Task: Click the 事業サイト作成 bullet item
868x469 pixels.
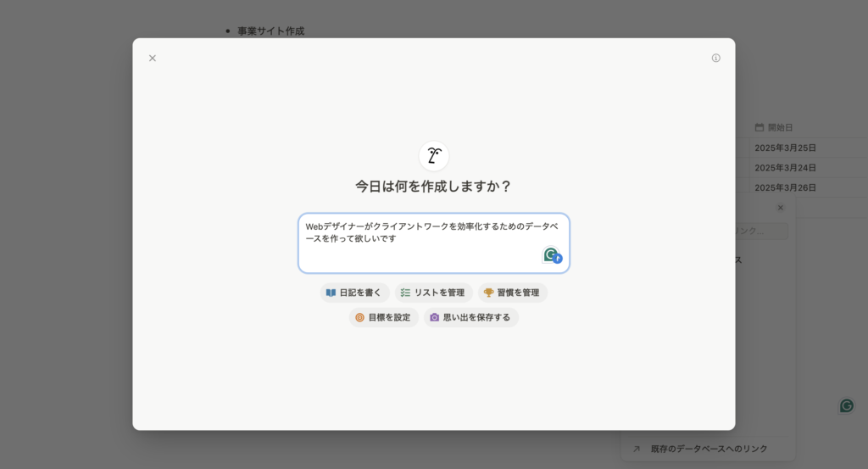Action: pos(270,31)
